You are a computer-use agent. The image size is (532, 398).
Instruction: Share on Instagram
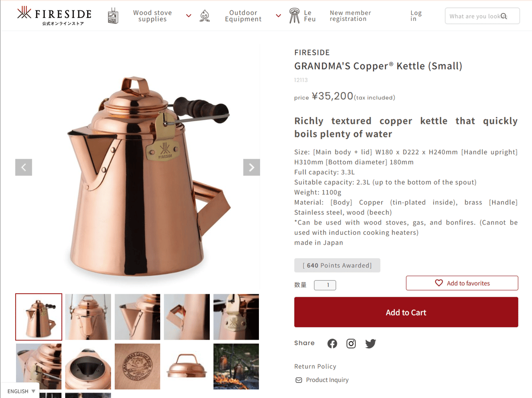[x=351, y=343]
